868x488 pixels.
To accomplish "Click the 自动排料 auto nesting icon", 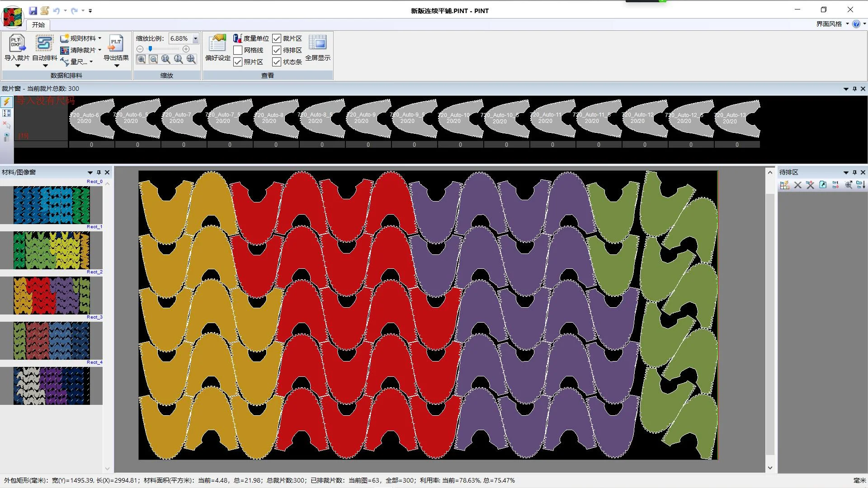I will click(44, 44).
